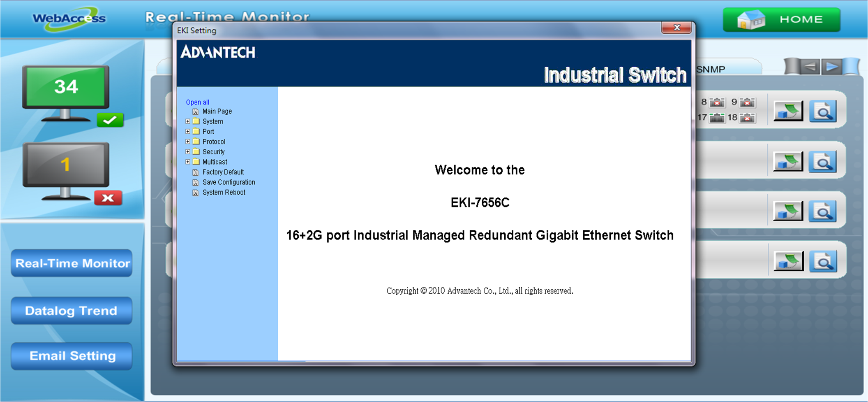
Task: Click fourth row magnifier detail icon
Action: pyautogui.click(x=823, y=261)
